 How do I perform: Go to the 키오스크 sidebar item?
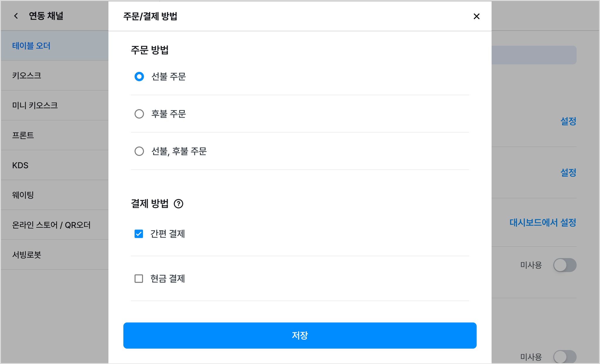(x=54, y=75)
